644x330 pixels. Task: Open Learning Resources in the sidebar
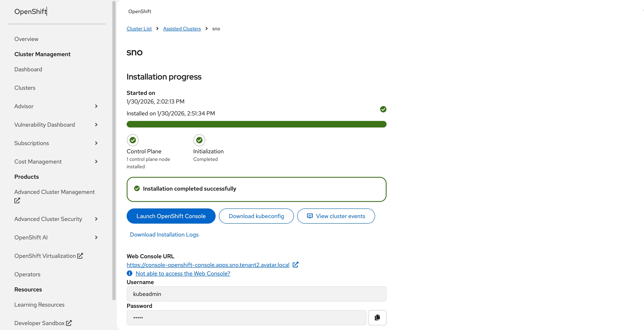[39, 305]
